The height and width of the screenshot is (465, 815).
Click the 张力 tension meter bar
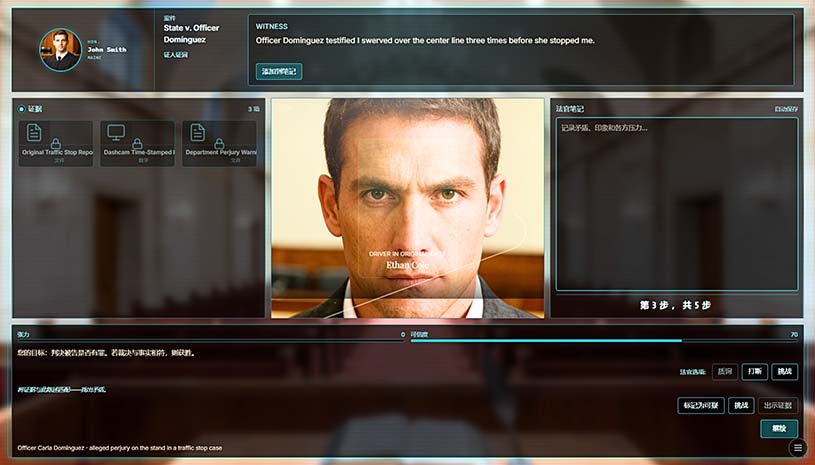210,341
